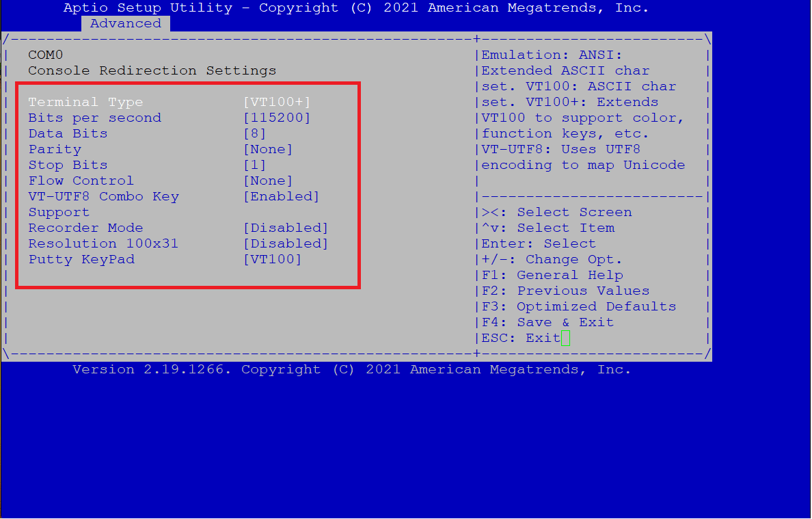The height and width of the screenshot is (519, 812).
Task: Toggle Recorder Mode [Disabled] value
Action: click(286, 228)
